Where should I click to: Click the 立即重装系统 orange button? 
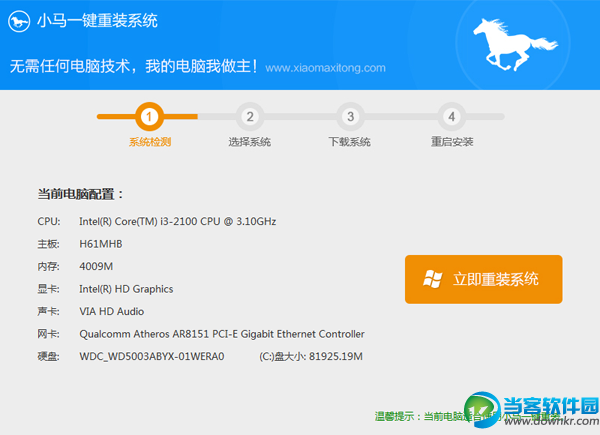coord(483,279)
